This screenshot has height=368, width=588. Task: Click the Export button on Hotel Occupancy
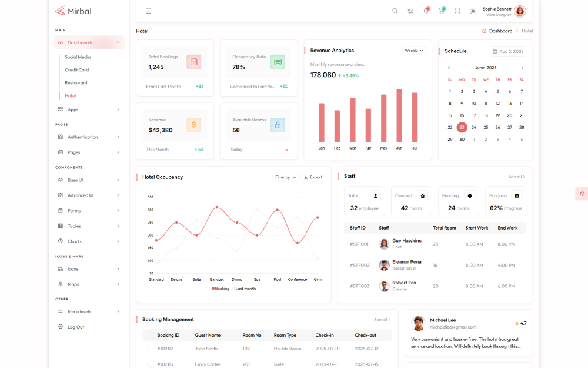[x=313, y=177]
